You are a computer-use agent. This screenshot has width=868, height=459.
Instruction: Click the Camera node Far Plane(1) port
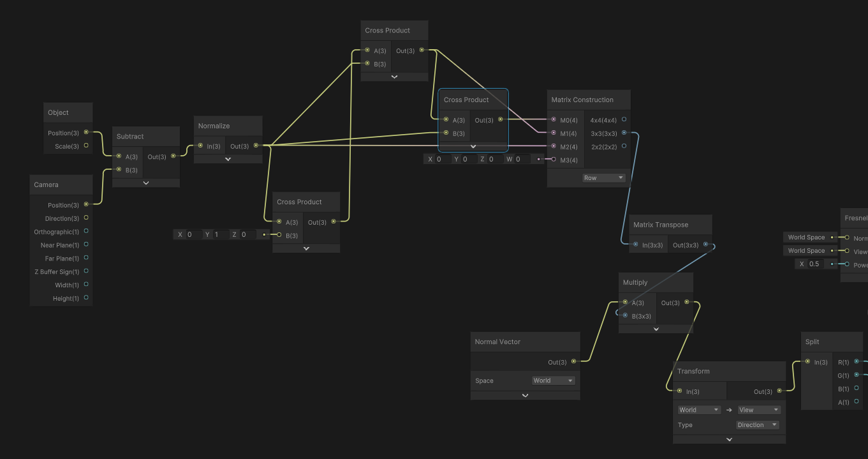coord(86,258)
